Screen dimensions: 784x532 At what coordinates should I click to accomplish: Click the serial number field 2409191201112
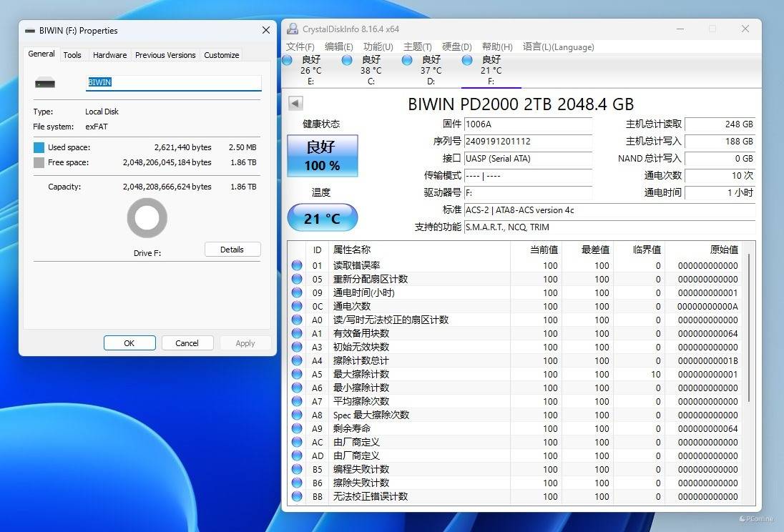pyautogui.click(x=528, y=142)
